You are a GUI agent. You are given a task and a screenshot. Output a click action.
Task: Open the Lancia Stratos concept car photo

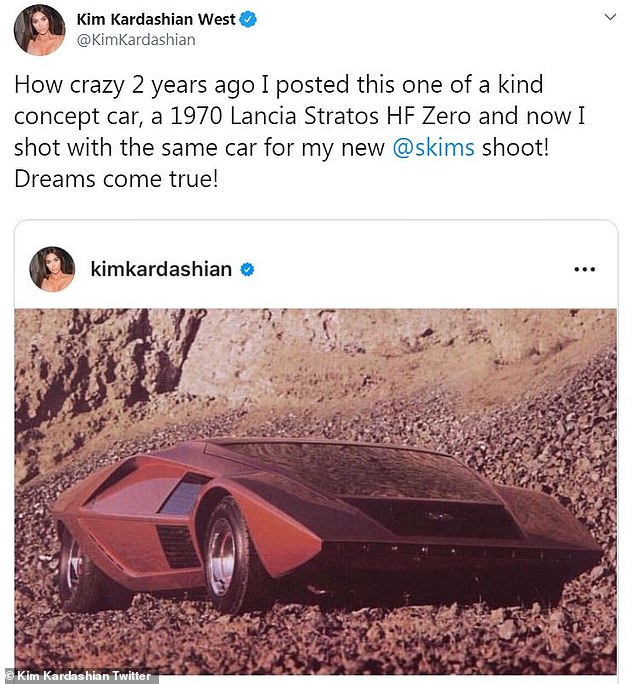click(x=316, y=491)
